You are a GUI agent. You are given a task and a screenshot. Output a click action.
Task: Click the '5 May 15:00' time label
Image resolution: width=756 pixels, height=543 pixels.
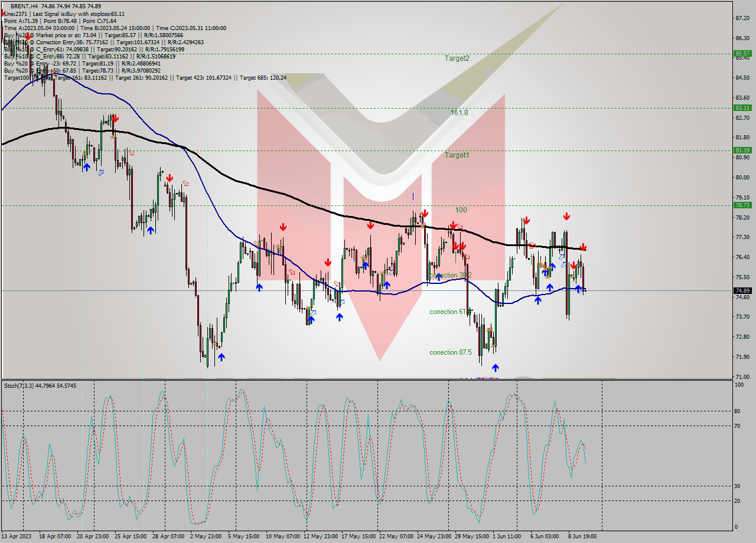243,537
